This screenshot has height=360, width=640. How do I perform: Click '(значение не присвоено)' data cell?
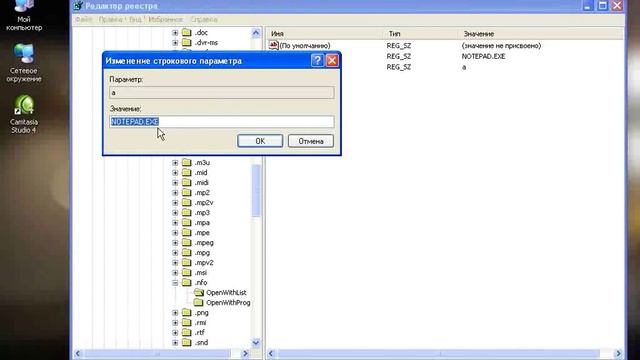pos(501,46)
